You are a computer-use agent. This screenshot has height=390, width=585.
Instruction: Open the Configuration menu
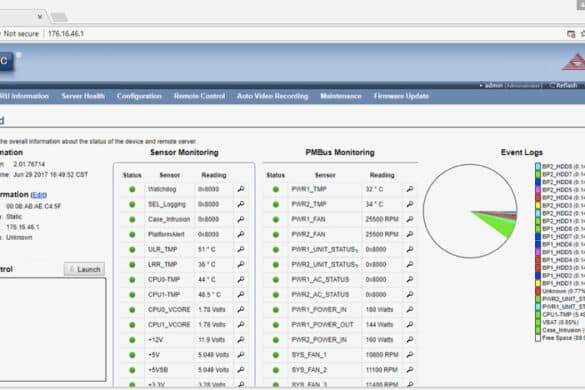coord(139,96)
